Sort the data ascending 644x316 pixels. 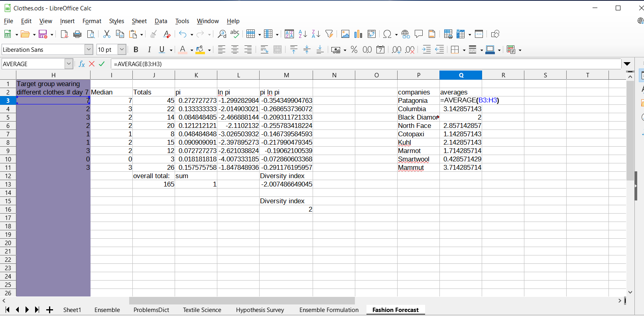click(303, 34)
